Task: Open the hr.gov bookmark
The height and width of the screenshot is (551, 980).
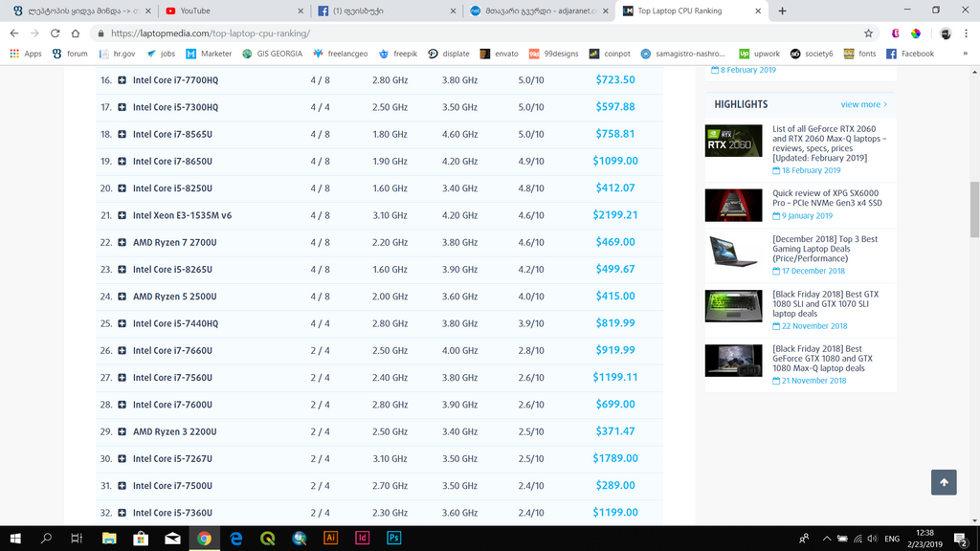Action: tap(118, 54)
